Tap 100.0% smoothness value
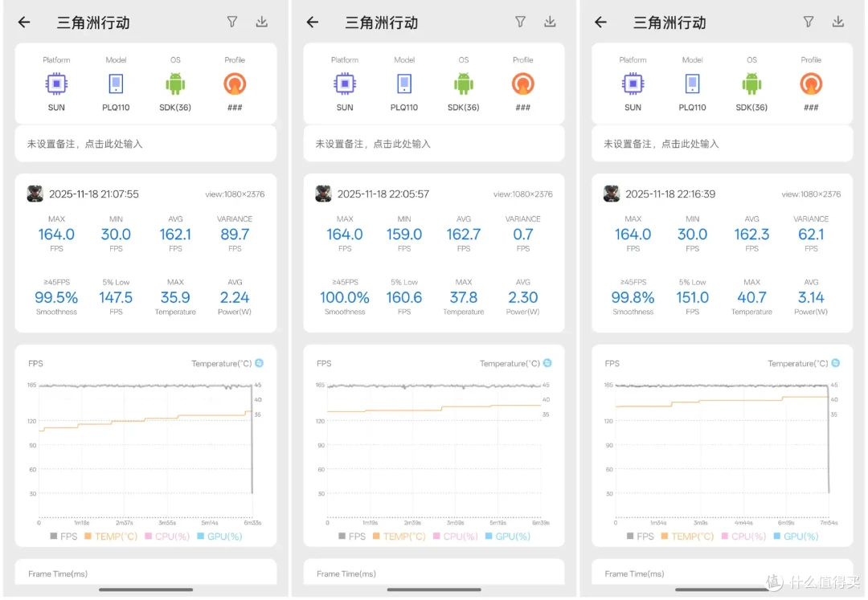 click(345, 297)
